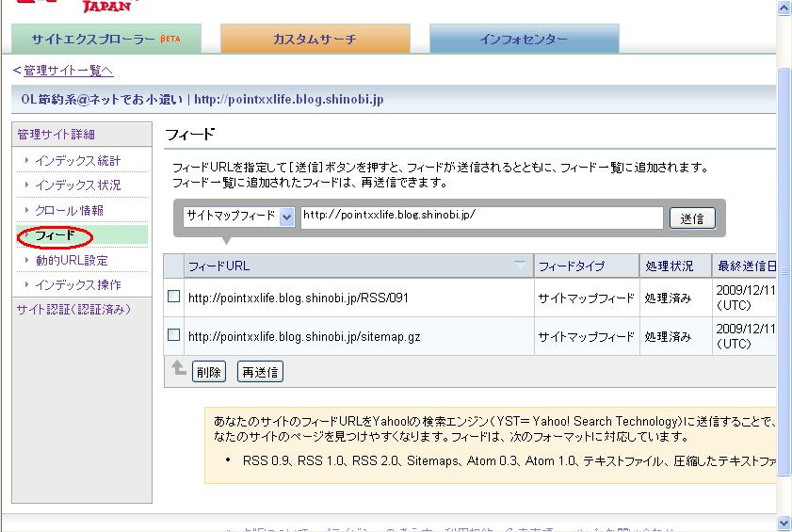
Task: Click サイト認証(認証済み) link
Action: click(73, 309)
